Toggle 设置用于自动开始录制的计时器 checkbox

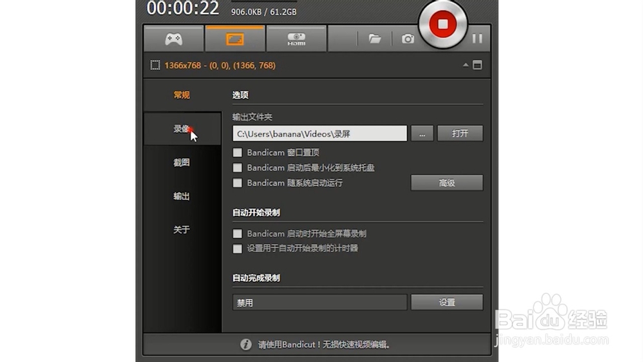pos(238,249)
